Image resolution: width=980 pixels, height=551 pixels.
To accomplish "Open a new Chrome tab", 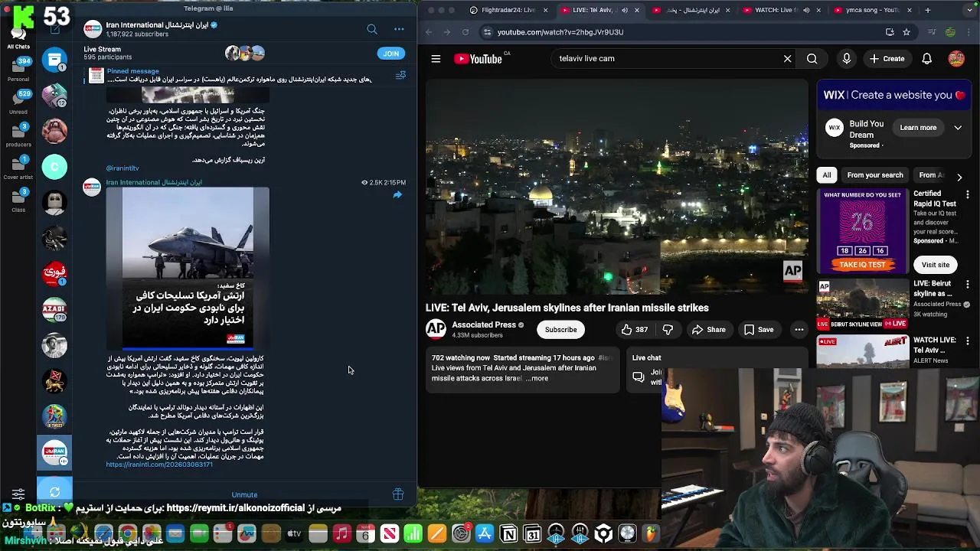I will (x=927, y=10).
